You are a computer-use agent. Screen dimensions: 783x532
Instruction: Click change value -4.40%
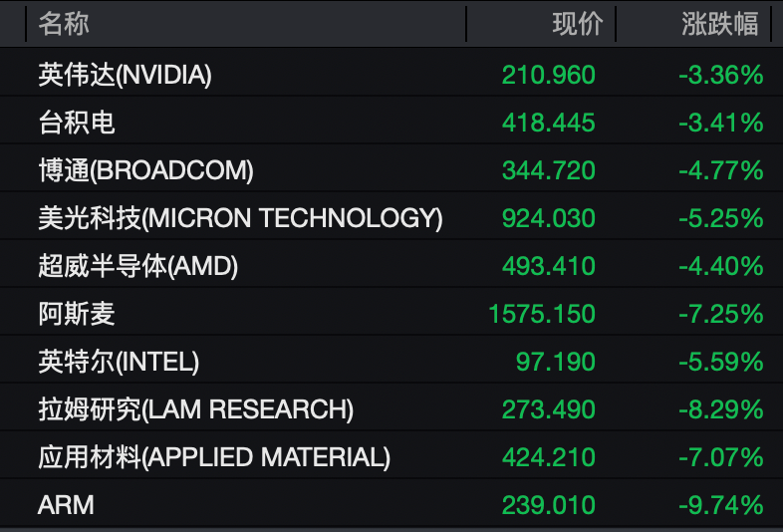pos(721,266)
